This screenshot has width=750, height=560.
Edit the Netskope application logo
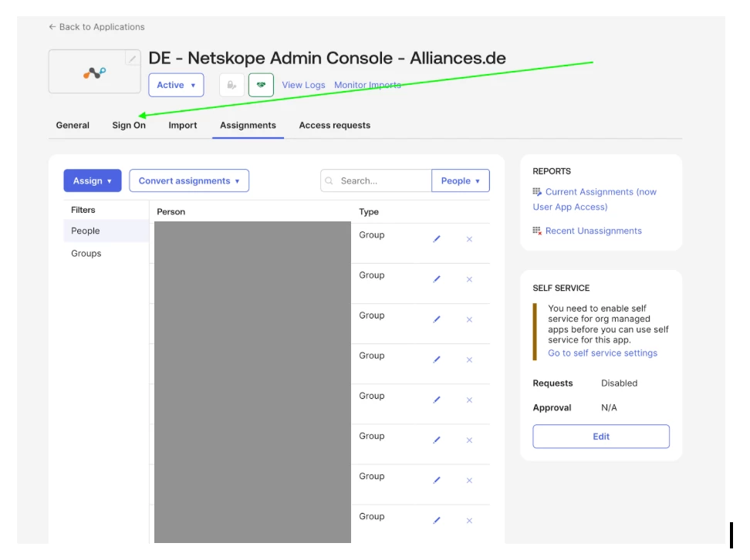pos(133,59)
